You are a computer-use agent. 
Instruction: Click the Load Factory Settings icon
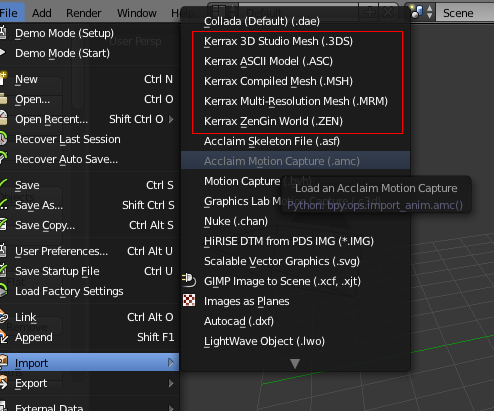pos(3,291)
